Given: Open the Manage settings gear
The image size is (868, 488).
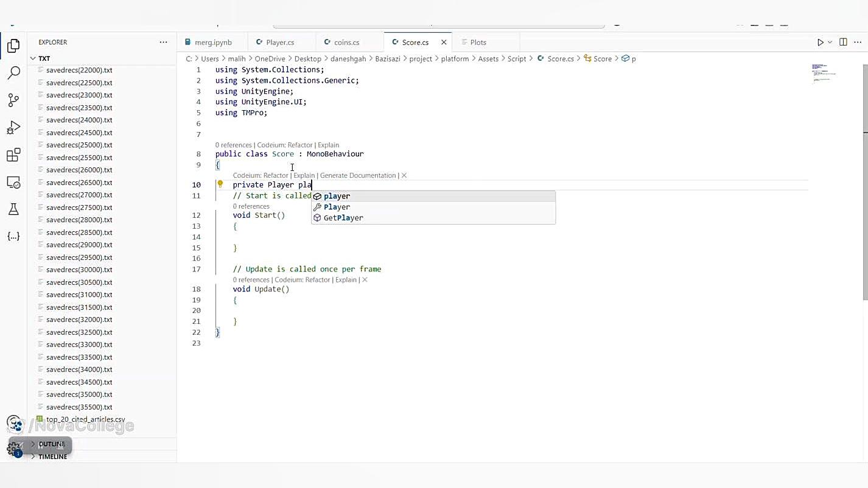Looking at the screenshot, I should [13, 449].
